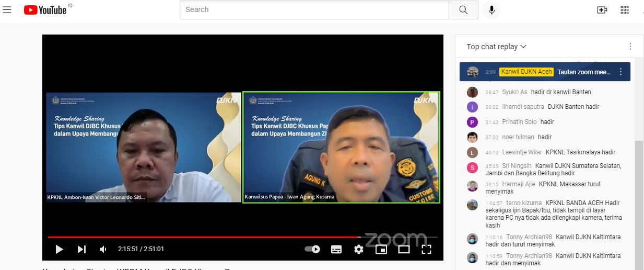
Task: Open the YouTube hamburger guide menu
Action: pos(7,9)
